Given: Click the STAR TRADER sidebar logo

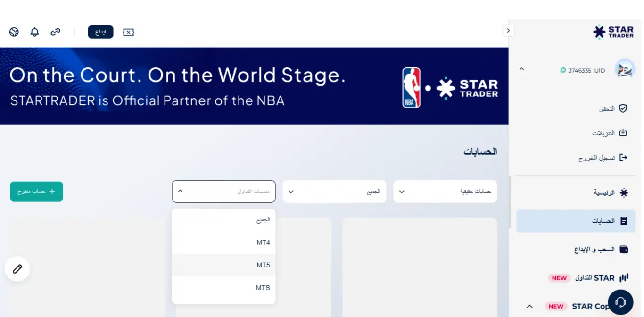Looking at the screenshot, I should [x=613, y=32].
